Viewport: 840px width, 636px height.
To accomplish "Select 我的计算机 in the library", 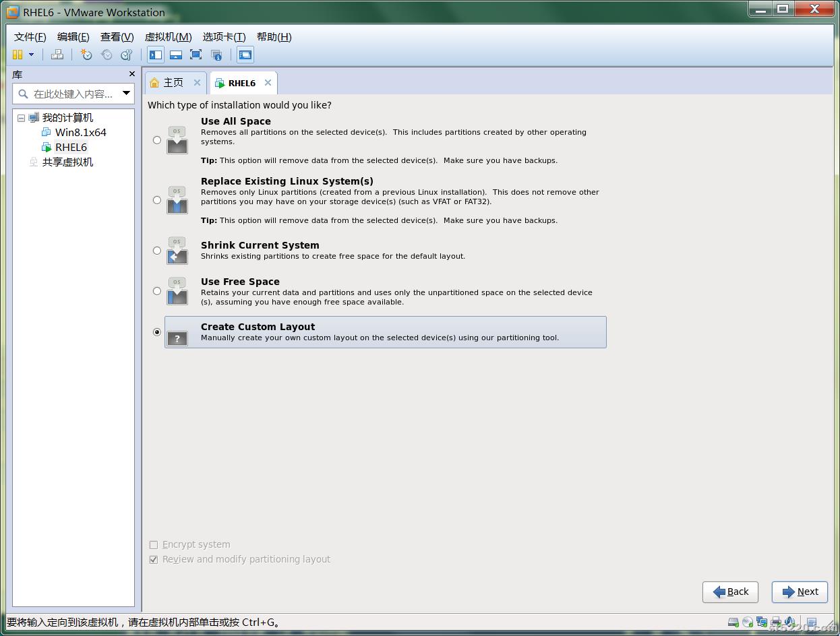I will [x=67, y=117].
